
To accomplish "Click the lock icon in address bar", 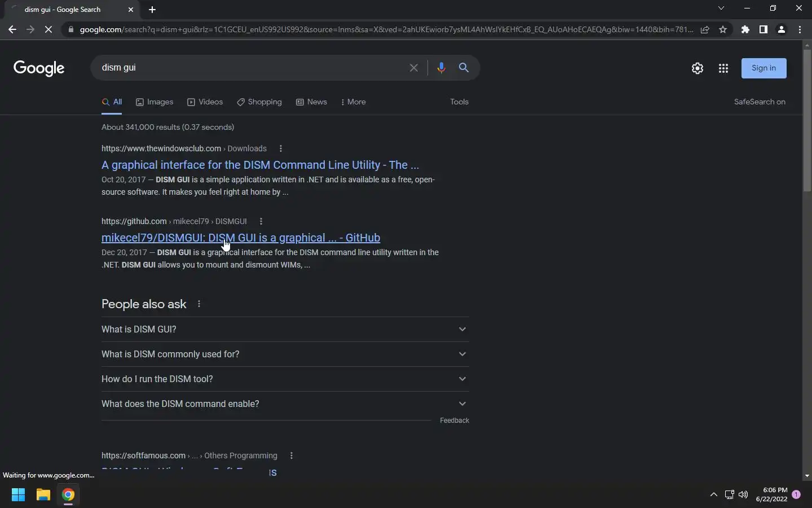I will tap(70, 29).
